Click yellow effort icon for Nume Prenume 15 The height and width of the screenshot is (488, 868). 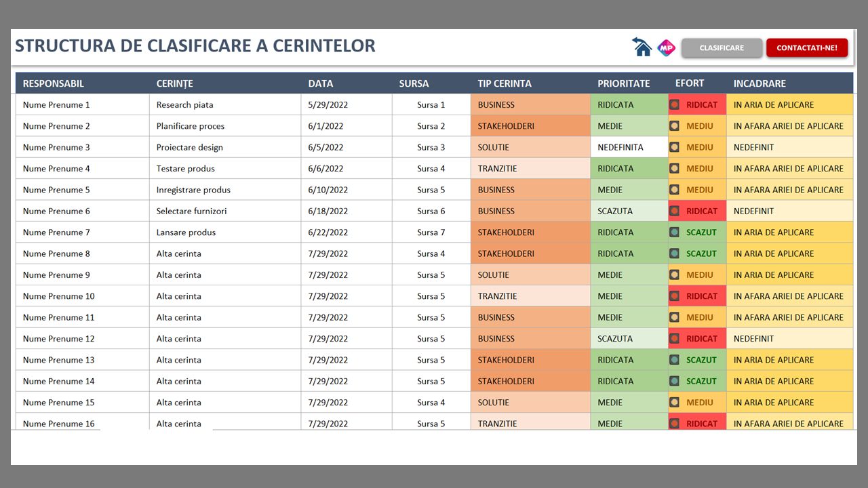674,403
